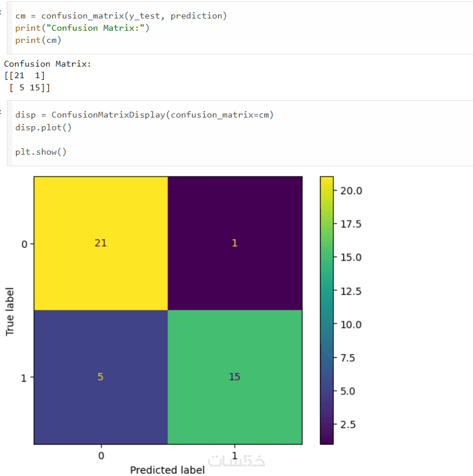Click the green cell showing 15

click(x=235, y=377)
